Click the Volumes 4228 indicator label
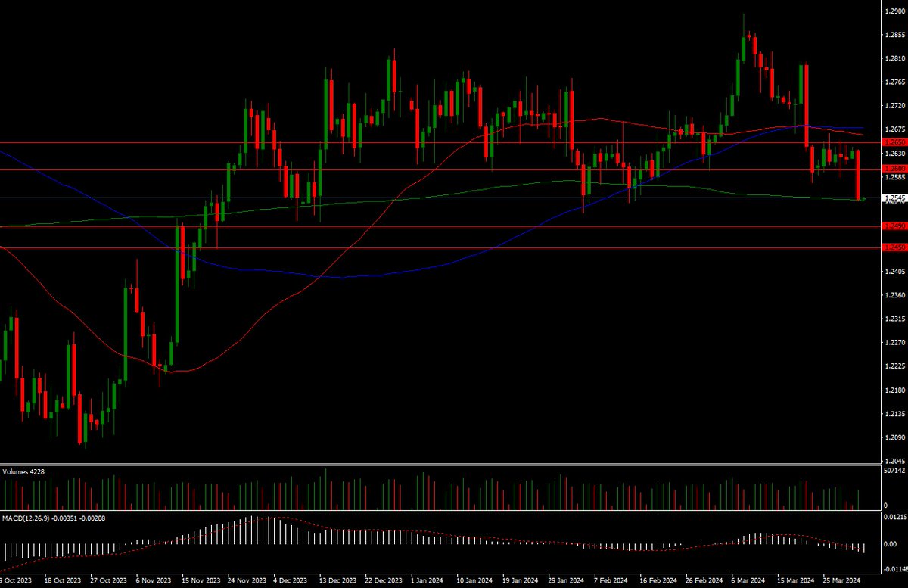Viewport: 908px width, 588px height. [25, 471]
